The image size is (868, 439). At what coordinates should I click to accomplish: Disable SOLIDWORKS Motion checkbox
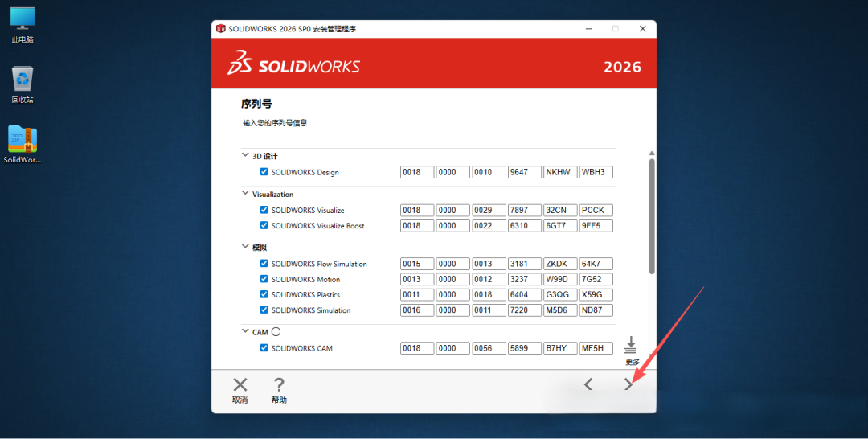[264, 279]
